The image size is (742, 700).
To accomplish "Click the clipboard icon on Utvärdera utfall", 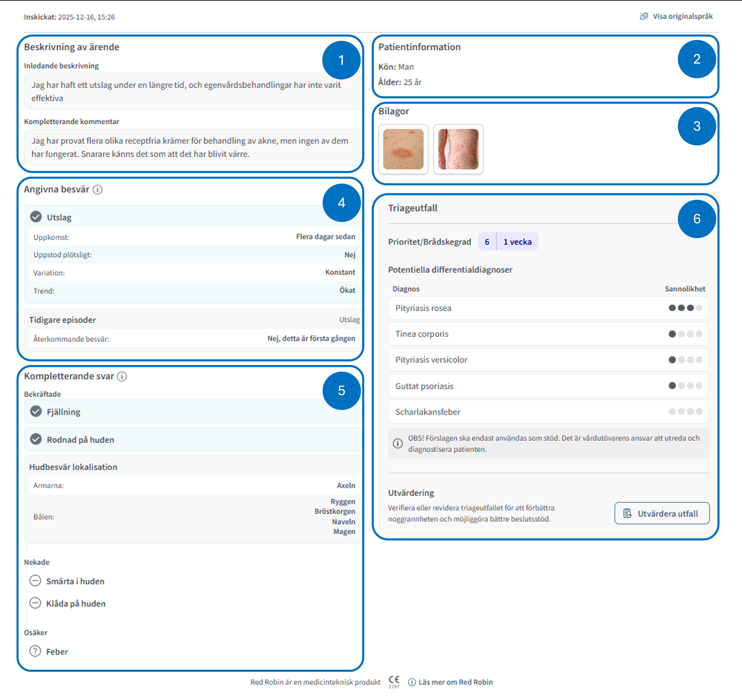I will 627,513.
